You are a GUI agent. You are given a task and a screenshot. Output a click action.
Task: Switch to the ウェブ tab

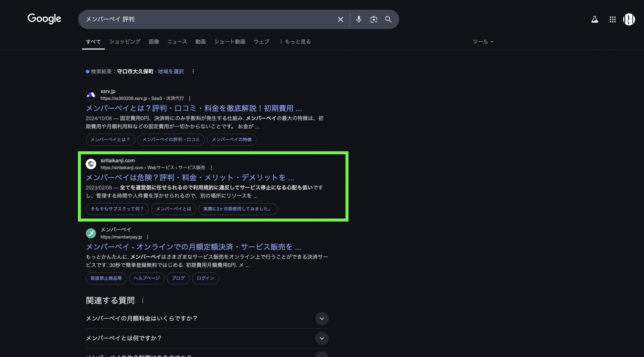261,42
